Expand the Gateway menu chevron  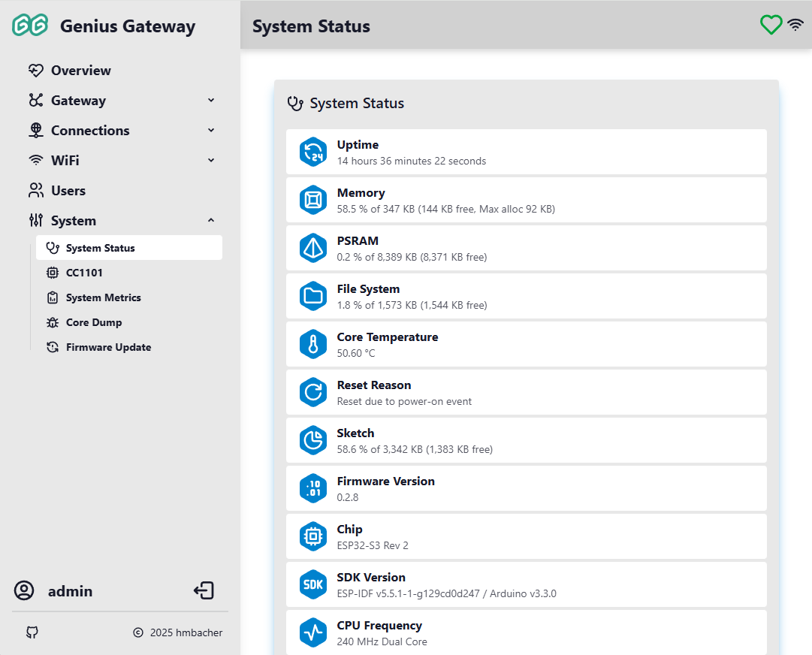(x=211, y=101)
